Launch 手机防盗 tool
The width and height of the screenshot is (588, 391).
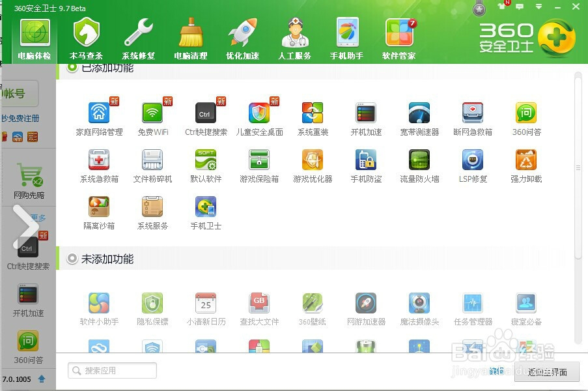(366, 166)
